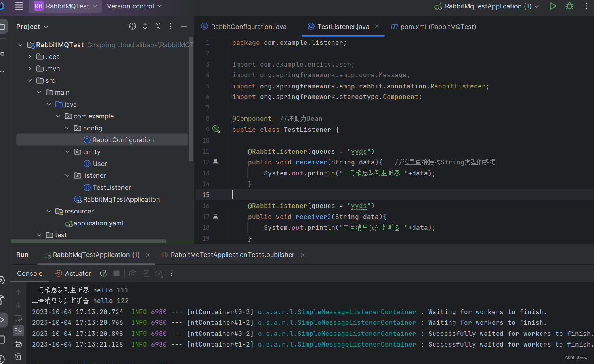594x364 pixels.
Task: Click line number 15 in gutter
Action: tap(206, 195)
